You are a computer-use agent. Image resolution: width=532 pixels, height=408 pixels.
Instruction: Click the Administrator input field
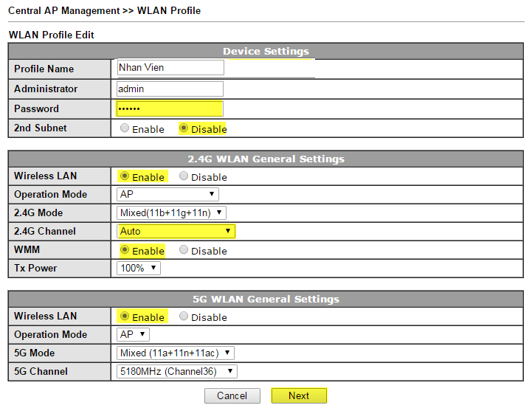coord(170,89)
